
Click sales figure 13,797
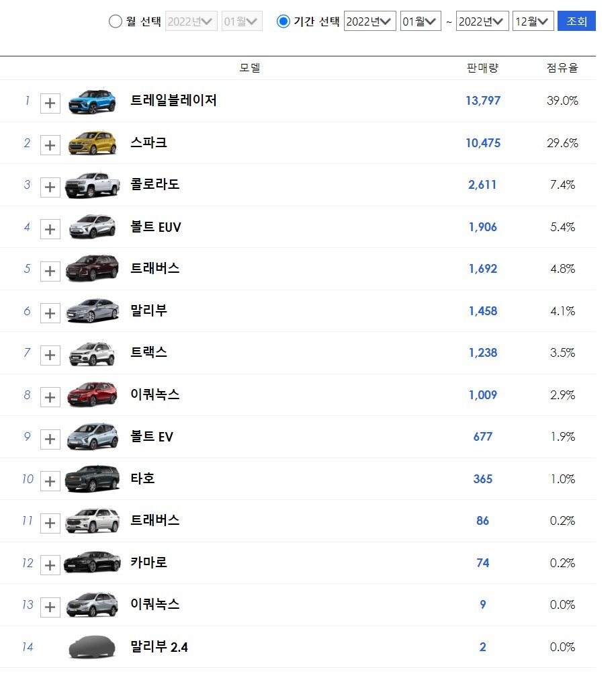pos(483,101)
